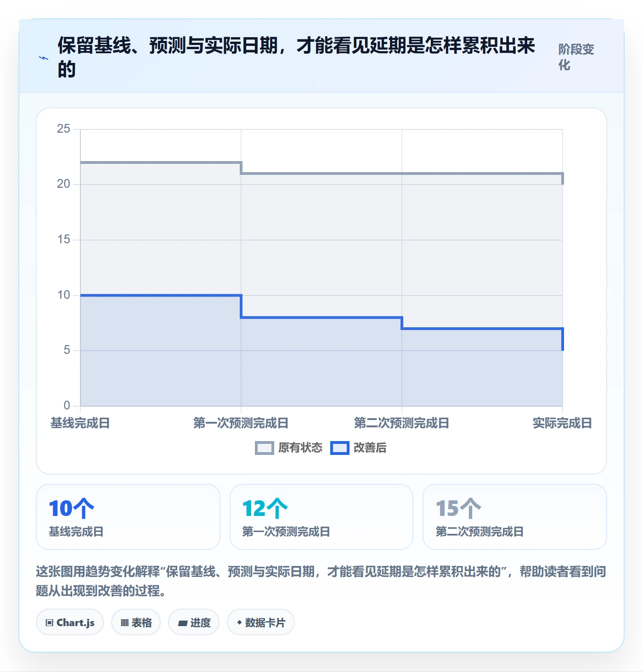The height and width of the screenshot is (672, 643).
Task: Select the Chart.js tag chip
Action: (x=70, y=622)
